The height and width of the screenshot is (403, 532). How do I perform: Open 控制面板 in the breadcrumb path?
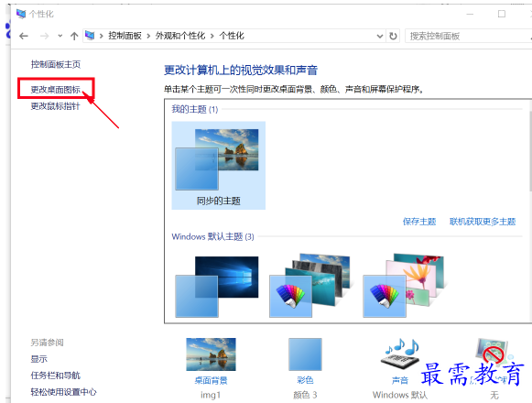pyautogui.click(x=125, y=36)
